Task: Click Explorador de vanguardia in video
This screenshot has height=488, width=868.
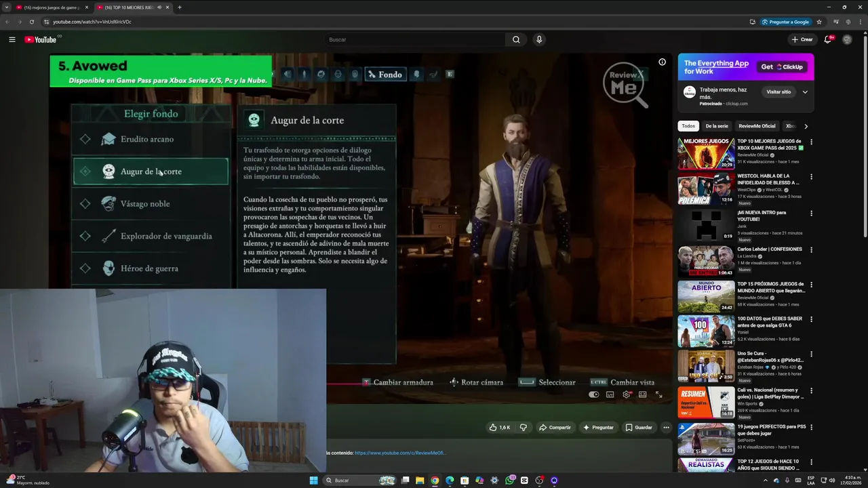Action: tap(151, 237)
